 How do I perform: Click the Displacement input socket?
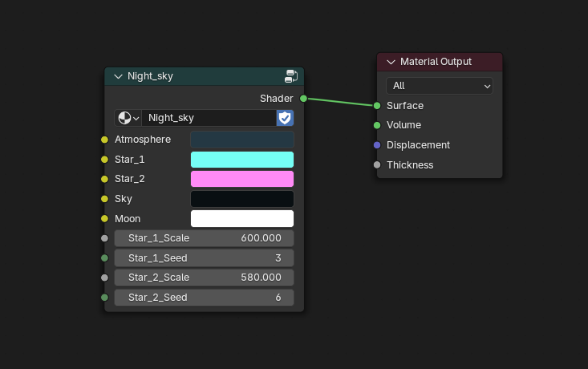377,145
